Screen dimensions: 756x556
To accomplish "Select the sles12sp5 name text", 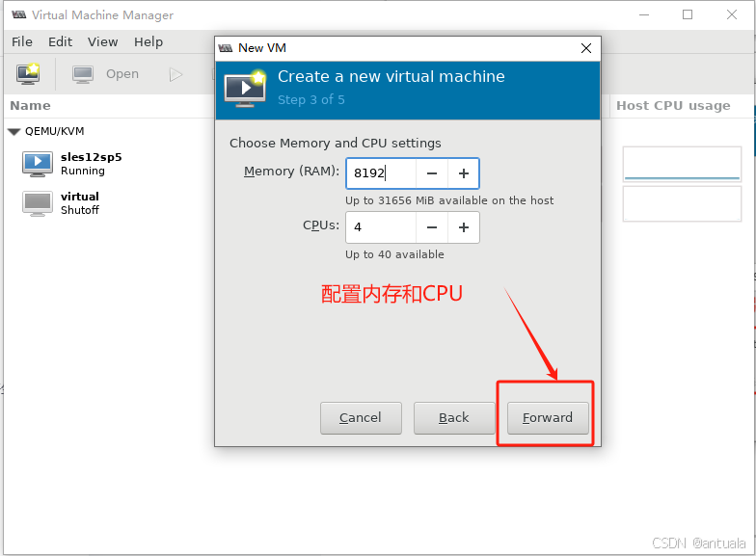I will [x=91, y=157].
